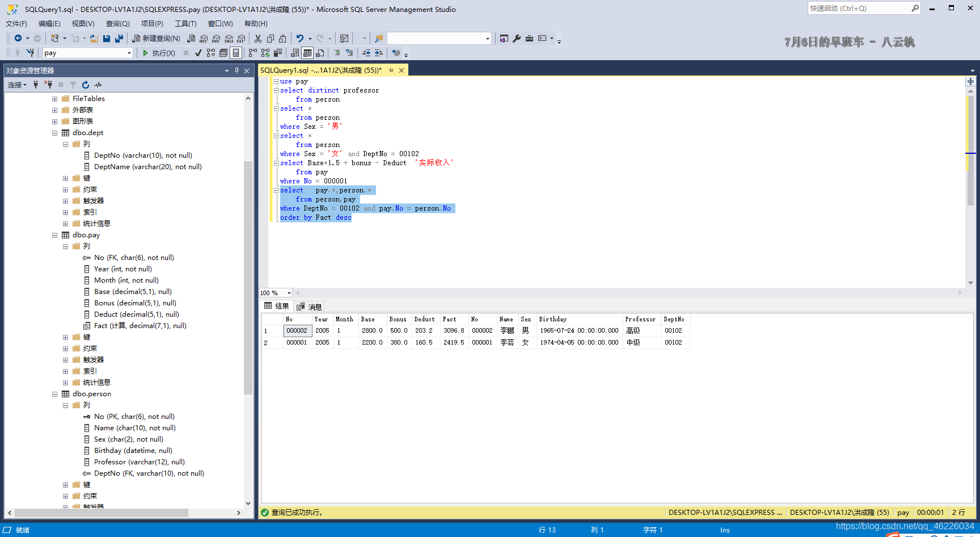Open the 窗口(W) menu

coord(220,24)
